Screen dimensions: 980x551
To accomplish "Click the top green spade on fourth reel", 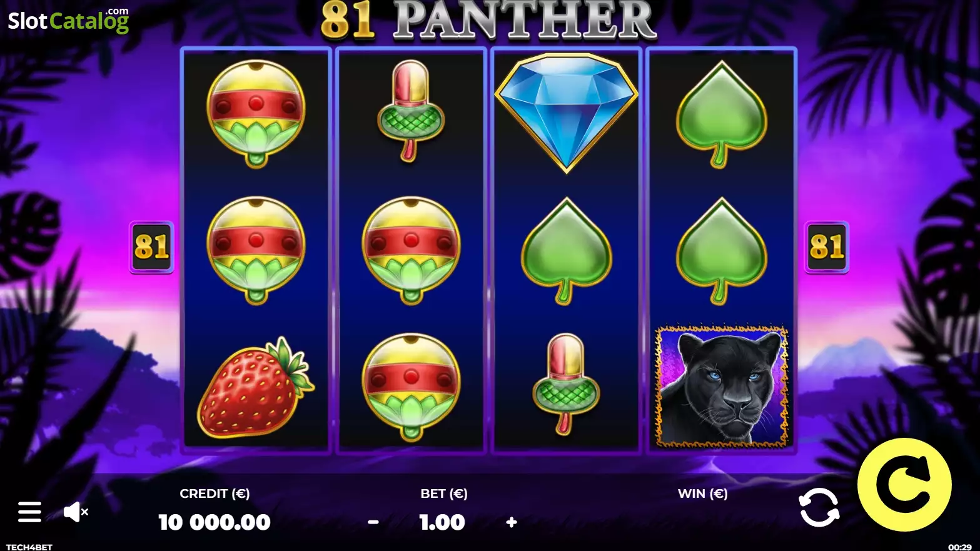I will (722, 114).
